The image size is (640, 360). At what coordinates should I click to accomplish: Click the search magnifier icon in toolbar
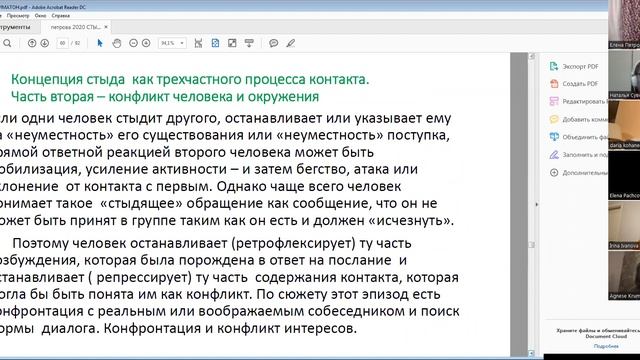[7, 43]
